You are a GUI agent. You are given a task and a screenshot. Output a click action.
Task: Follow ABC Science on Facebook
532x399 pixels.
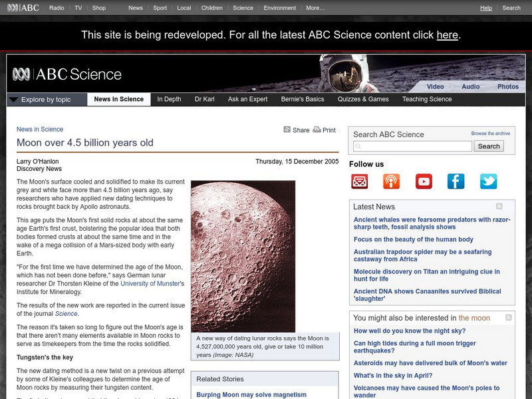coord(456,181)
